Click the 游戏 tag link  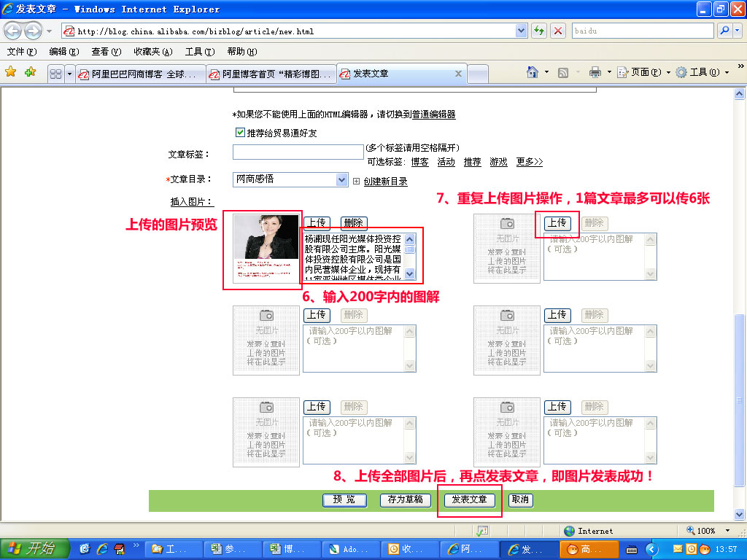pyautogui.click(x=498, y=162)
